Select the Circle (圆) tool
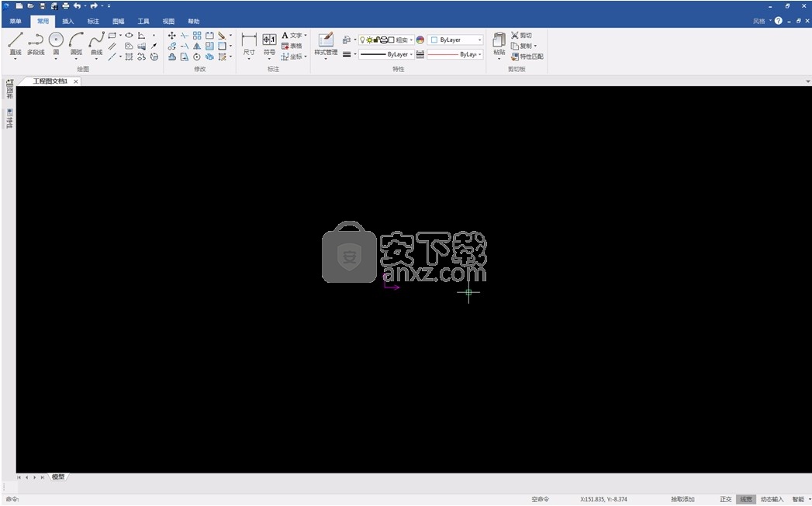This screenshot has height=506, width=812. pyautogui.click(x=56, y=44)
